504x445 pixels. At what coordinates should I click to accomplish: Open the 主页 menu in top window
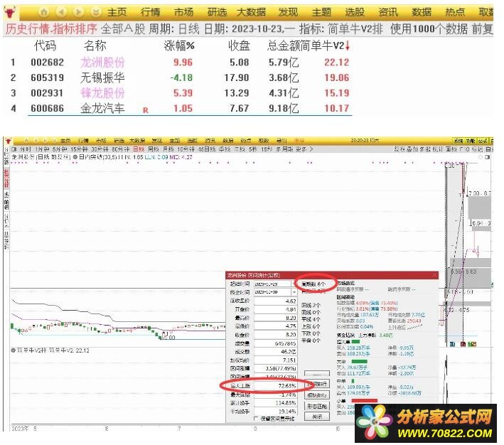117,12
